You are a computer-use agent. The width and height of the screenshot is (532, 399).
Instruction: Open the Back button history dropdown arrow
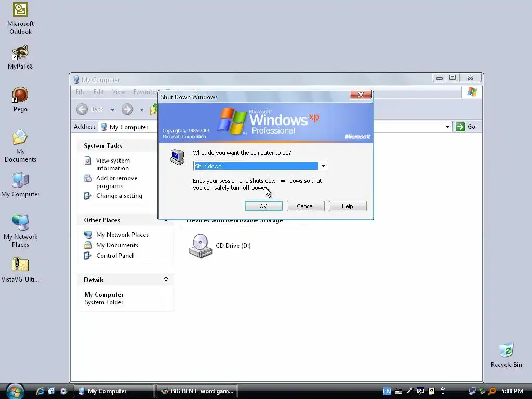112,110
